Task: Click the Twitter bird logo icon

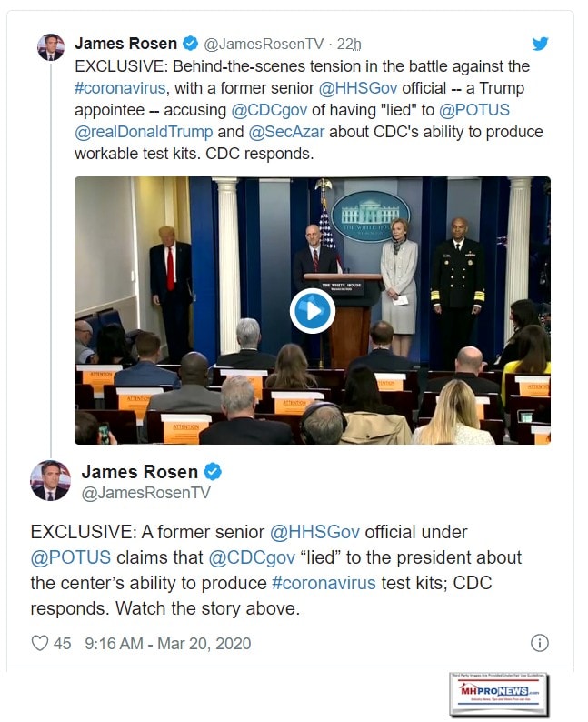Action: [540, 44]
